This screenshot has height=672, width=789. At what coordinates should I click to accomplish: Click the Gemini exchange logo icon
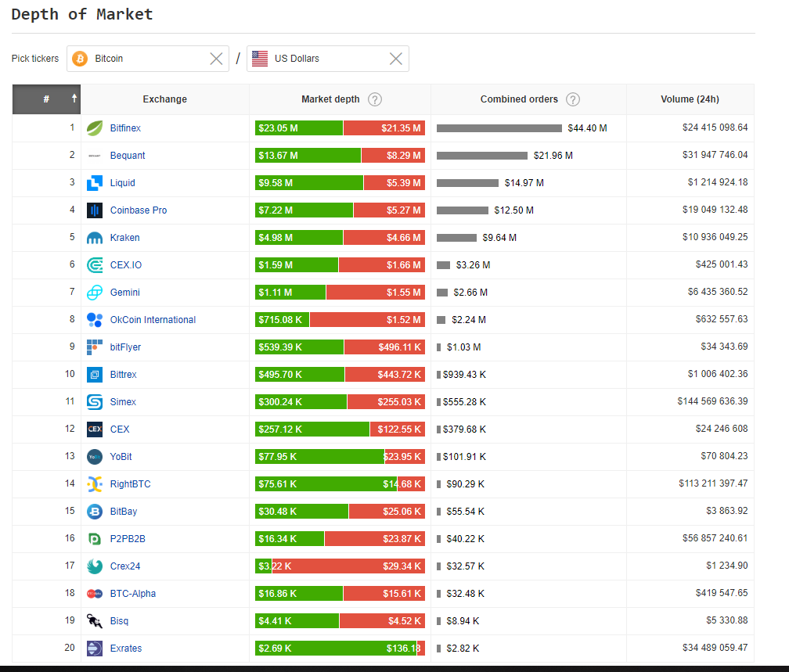[x=94, y=292]
